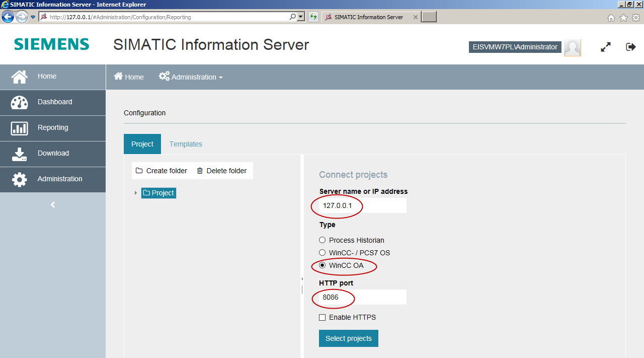Click the Select projects button
The width and height of the screenshot is (644, 358).
(348, 338)
